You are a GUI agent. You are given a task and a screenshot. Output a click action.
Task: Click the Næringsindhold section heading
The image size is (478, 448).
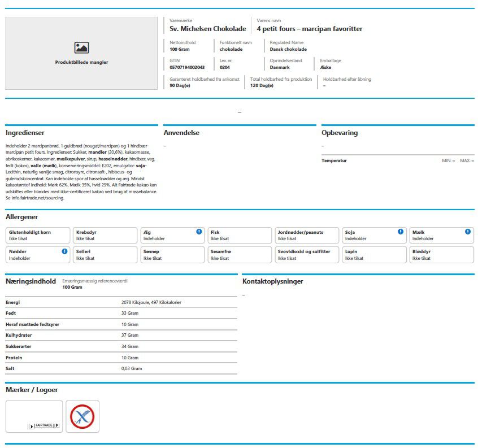click(x=31, y=281)
